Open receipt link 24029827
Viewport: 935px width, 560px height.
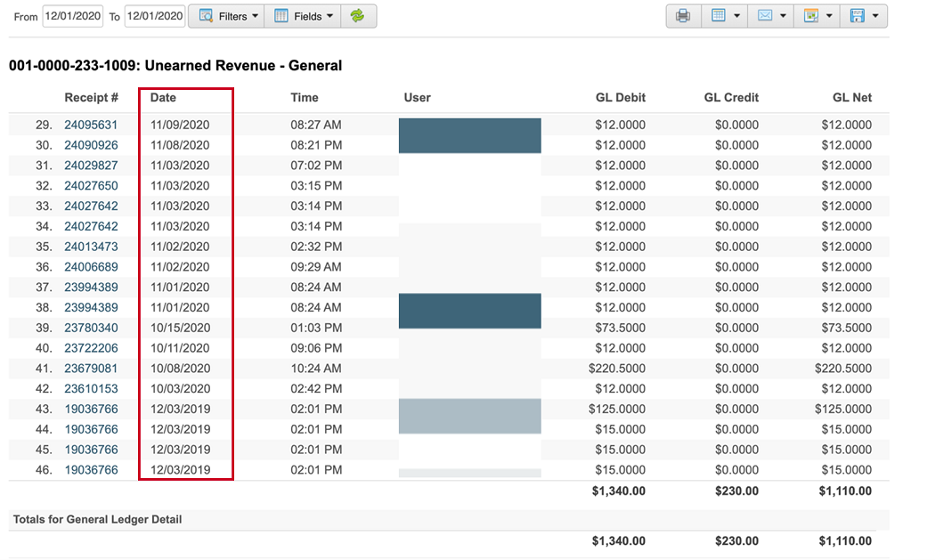tap(91, 166)
